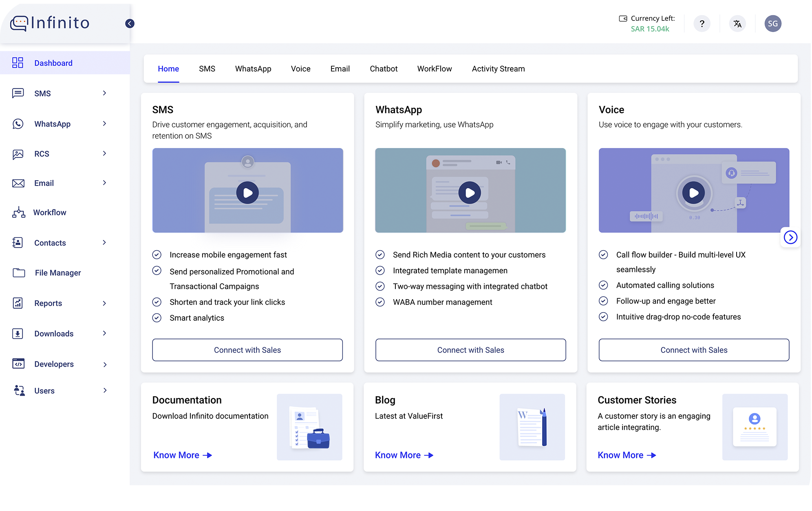Open WhatsApp from the sidebar
The height and width of the screenshot is (511, 812).
18,124
